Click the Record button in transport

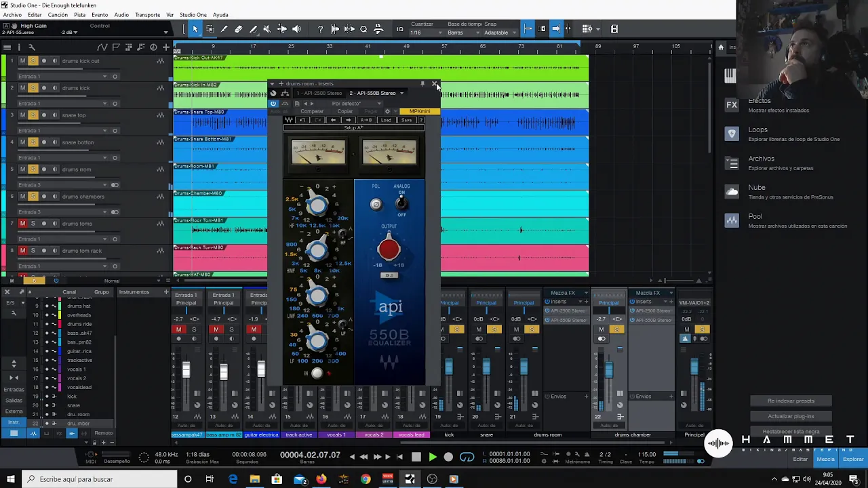tap(448, 457)
